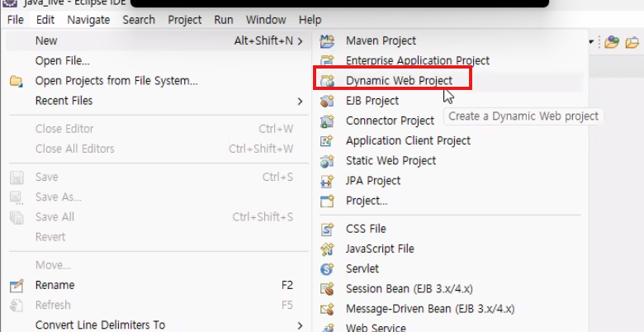This screenshot has height=332, width=644.
Task: Open the Window menu
Action: click(x=266, y=20)
